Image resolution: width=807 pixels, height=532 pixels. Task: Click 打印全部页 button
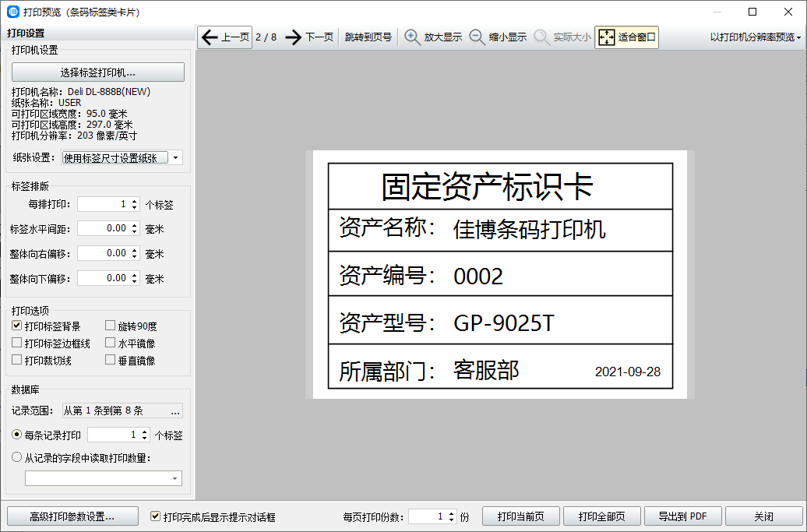point(601,516)
